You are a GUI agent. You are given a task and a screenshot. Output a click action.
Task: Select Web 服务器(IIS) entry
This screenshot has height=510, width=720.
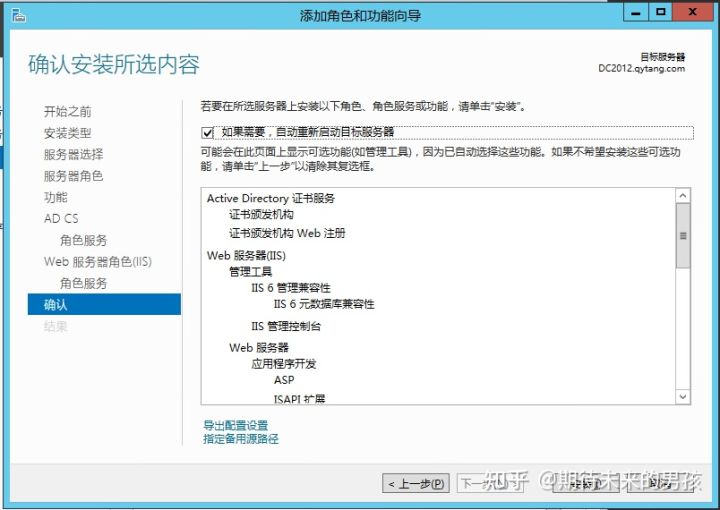click(246, 256)
